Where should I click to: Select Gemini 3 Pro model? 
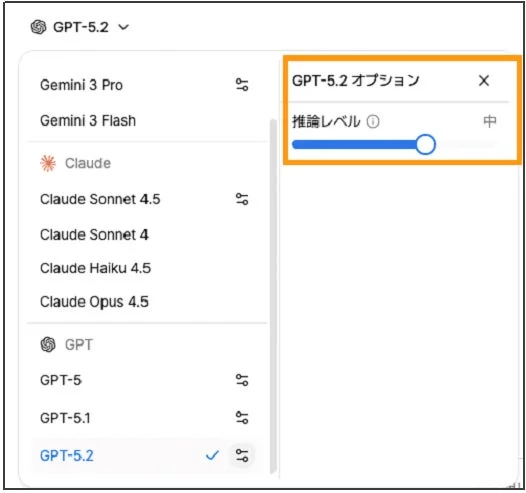point(81,85)
